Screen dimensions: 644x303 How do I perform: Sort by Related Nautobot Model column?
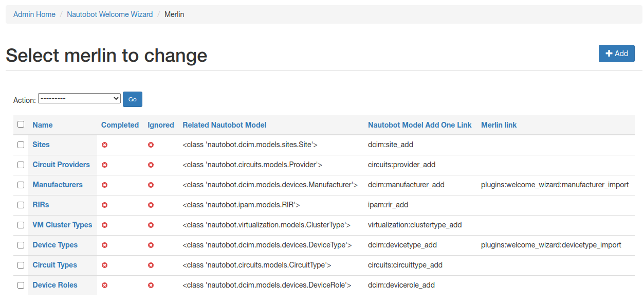[224, 125]
